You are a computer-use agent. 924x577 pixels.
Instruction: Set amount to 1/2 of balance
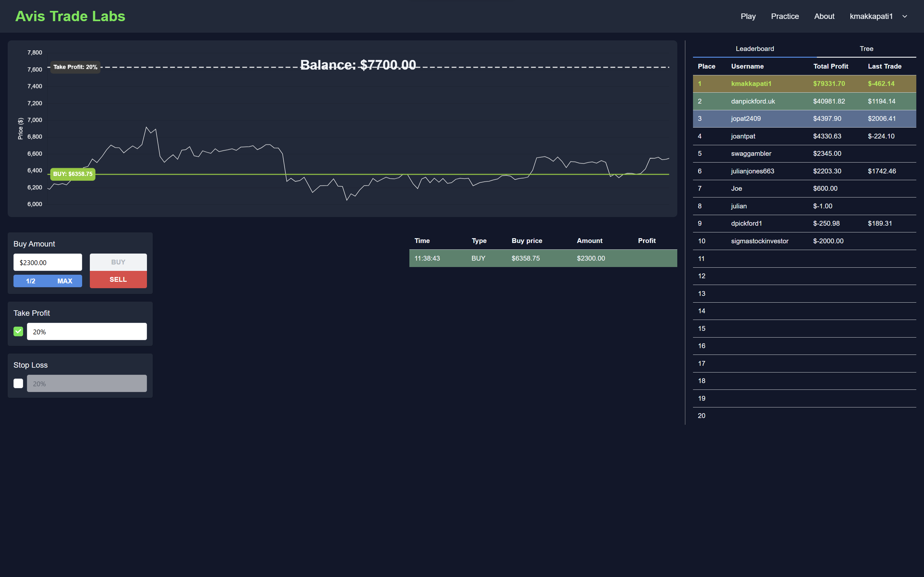[x=30, y=281]
